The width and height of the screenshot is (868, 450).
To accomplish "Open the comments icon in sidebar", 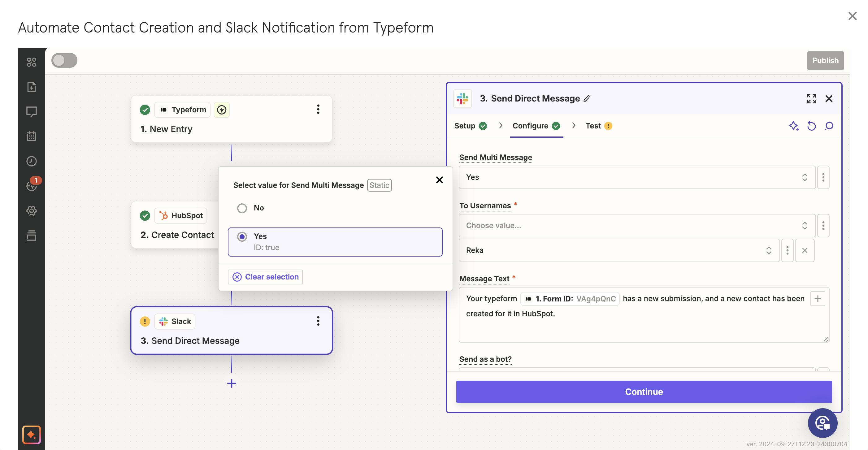I will pyautogui.click(x=31, y=111).
